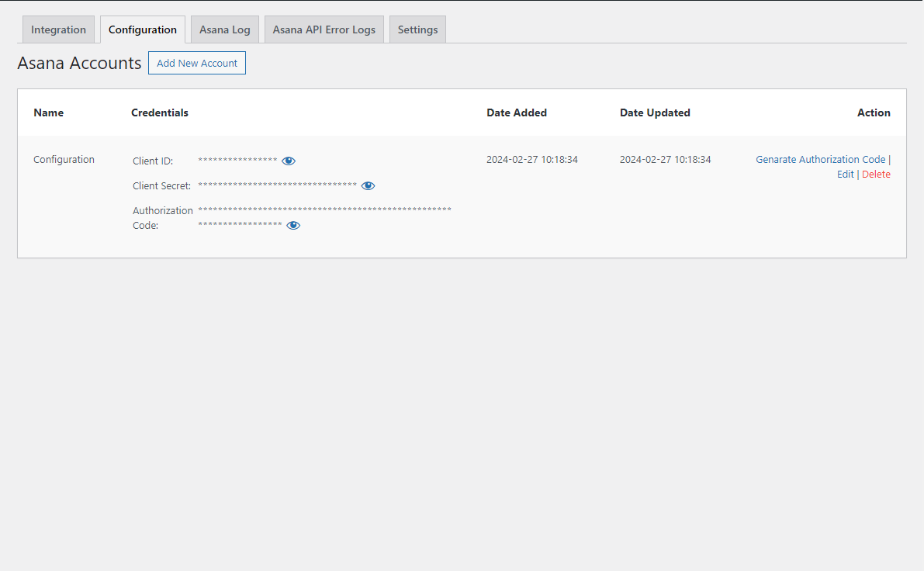924x571 pixels.
Task: Click the 'Date Updated' column header
Action: 655,112
